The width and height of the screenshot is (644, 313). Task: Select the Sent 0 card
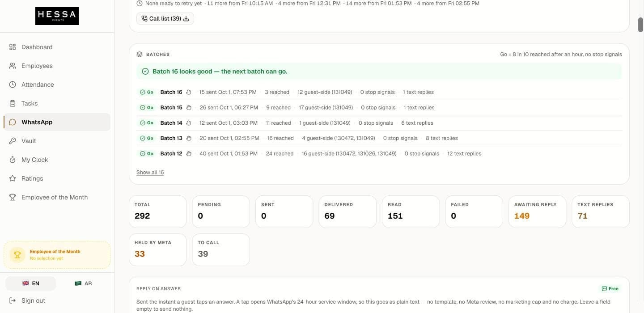pos(284,211)
